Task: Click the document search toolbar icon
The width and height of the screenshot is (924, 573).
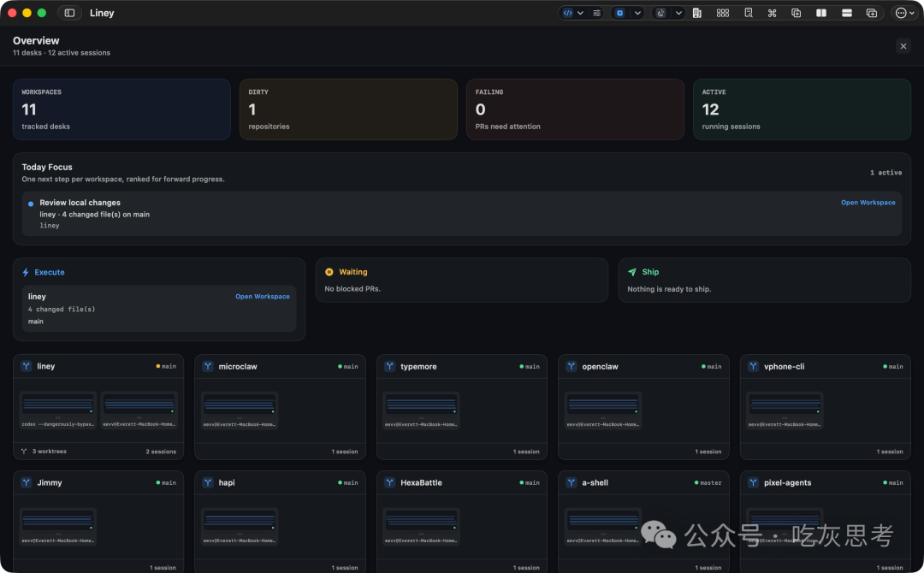Action: coord(749,13)
